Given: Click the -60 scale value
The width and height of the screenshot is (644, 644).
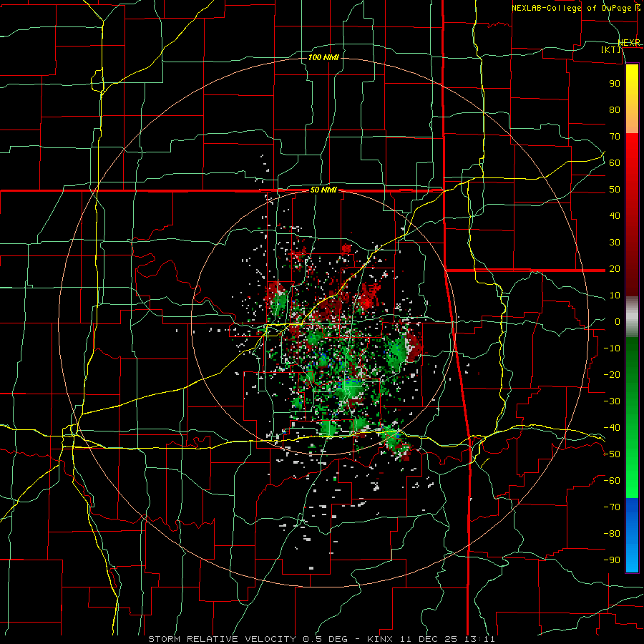Looking at the screenshot, I should click(612, 481).
